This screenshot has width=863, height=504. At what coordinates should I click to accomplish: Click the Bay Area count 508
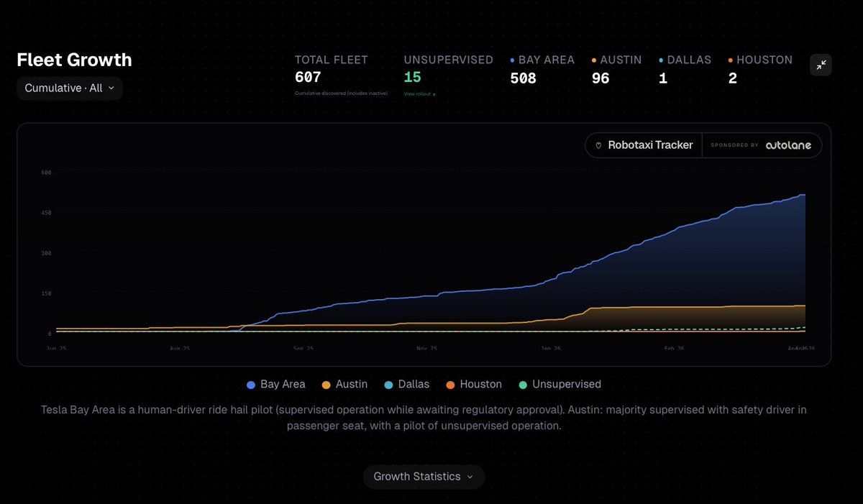click(524, 78)
